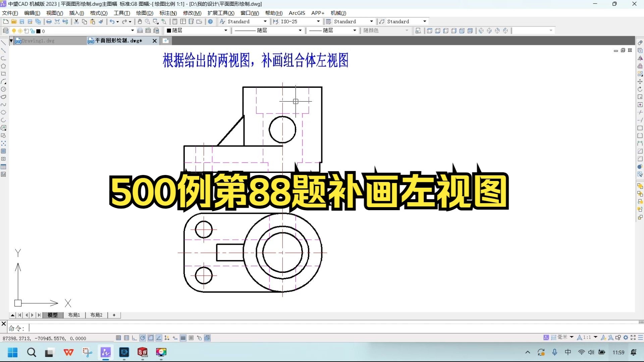
Task: Open the 文件(F) menu
Action: tap(10, 13)
